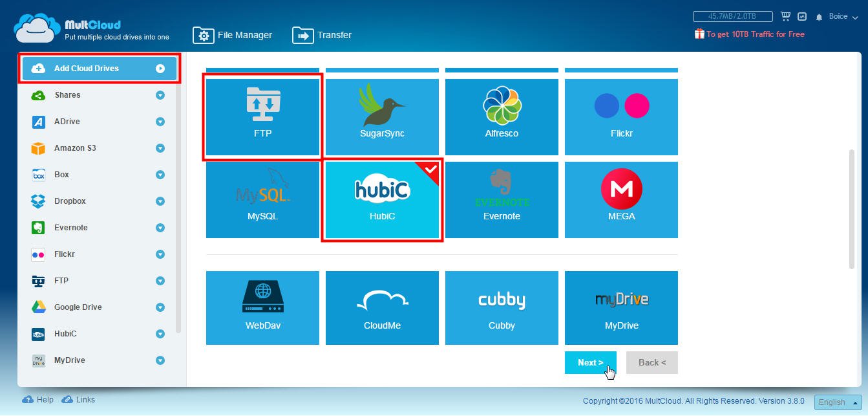
Task: Click the Google Drive sidebar icon
Action: (38, 307)
